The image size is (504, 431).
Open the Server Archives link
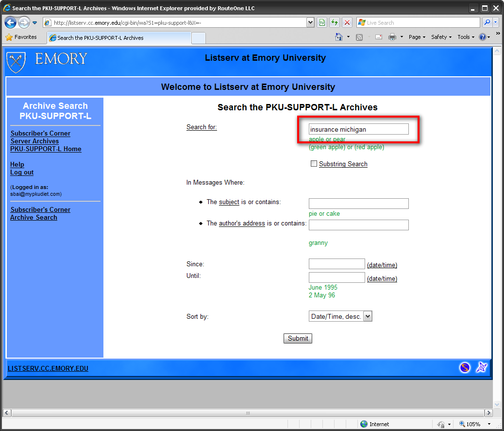[34, 141]
